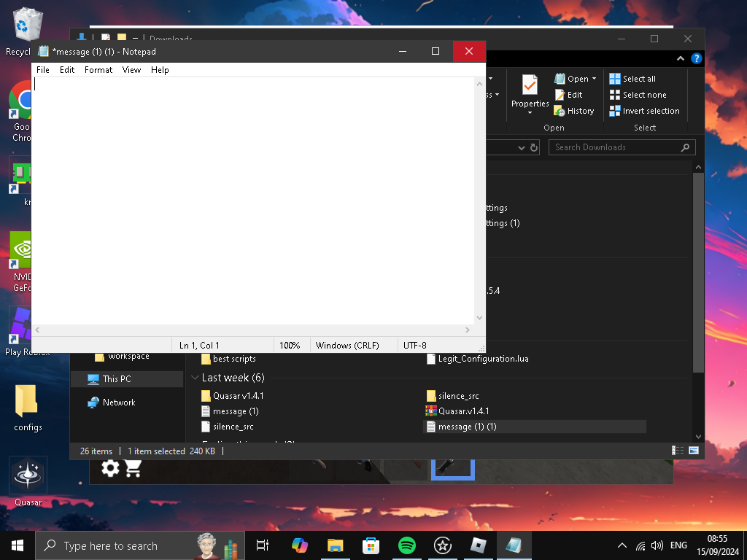Viewport: 747px width, 560px height.
Task: Select the silence_src folder
Action: point(452,396)
